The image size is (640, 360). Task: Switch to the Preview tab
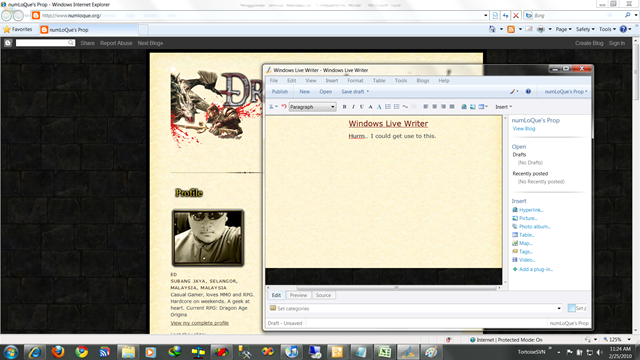coord(298,295)
